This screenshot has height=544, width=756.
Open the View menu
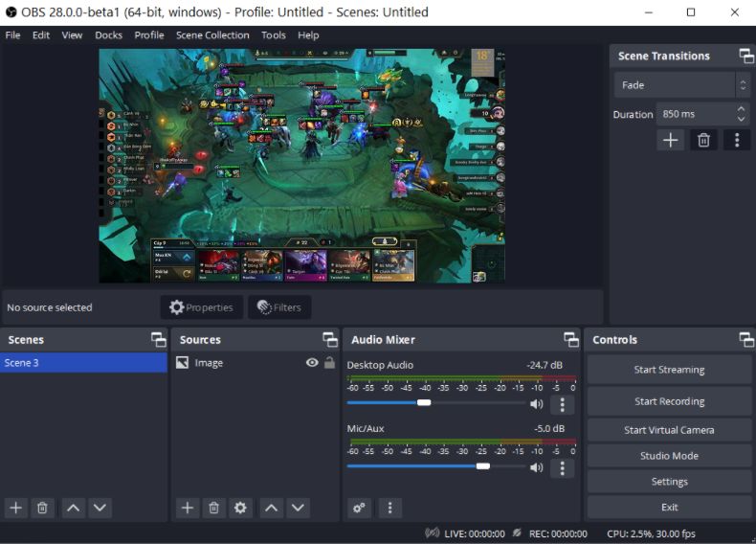72,35
